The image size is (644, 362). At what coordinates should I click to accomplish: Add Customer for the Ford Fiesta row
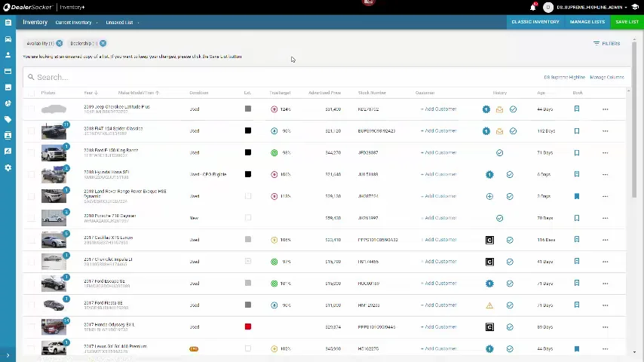[438, 305]
